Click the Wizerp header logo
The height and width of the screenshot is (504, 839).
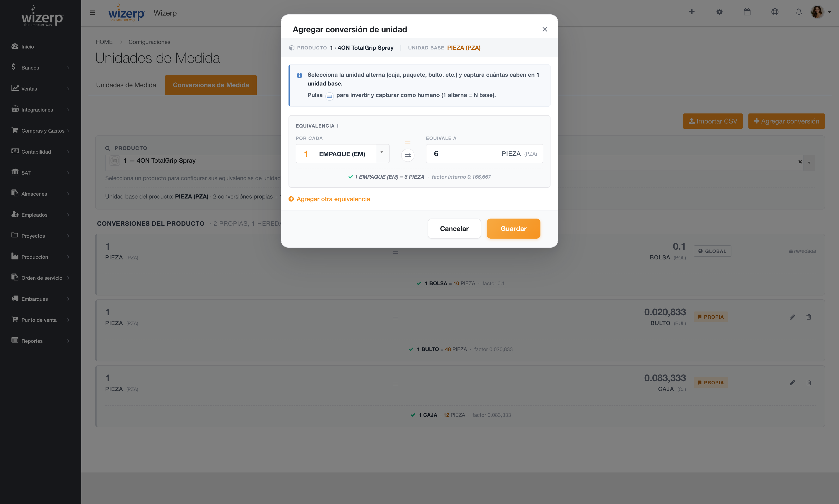(126, 13)
